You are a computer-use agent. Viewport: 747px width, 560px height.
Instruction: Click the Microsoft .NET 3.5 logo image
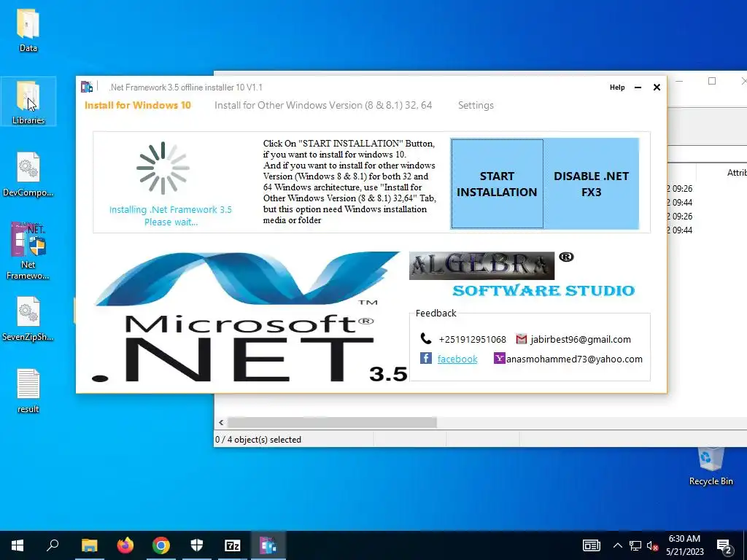pos(249,316)
